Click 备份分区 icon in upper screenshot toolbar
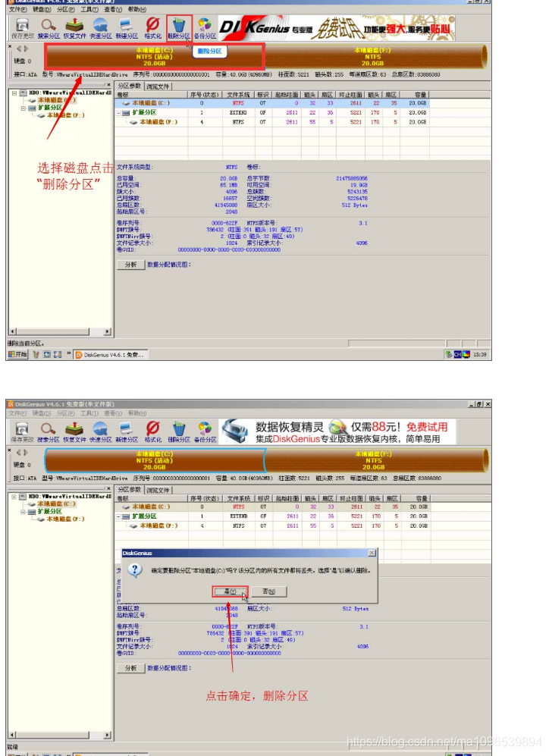 pyautogui.click(x=205, y=24)
